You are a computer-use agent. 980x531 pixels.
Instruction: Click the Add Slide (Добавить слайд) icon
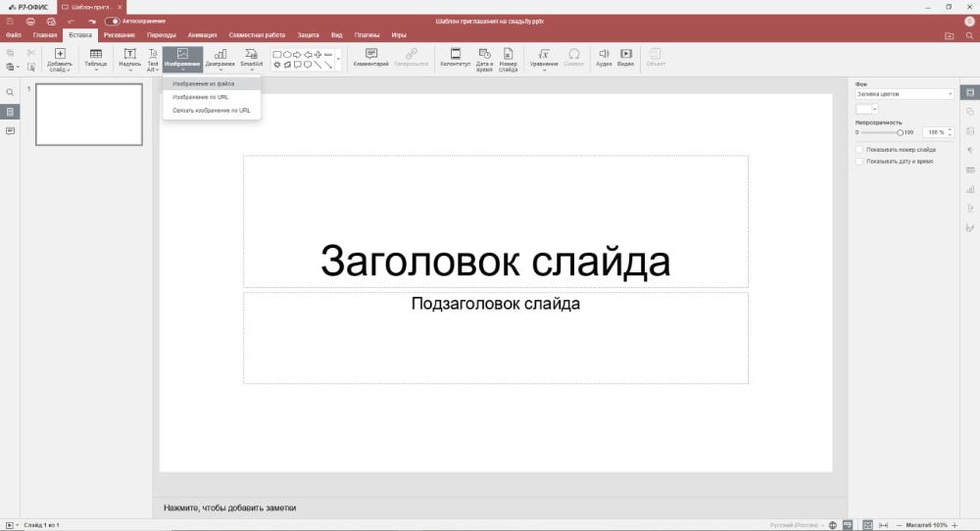click(x=60, y=55)
